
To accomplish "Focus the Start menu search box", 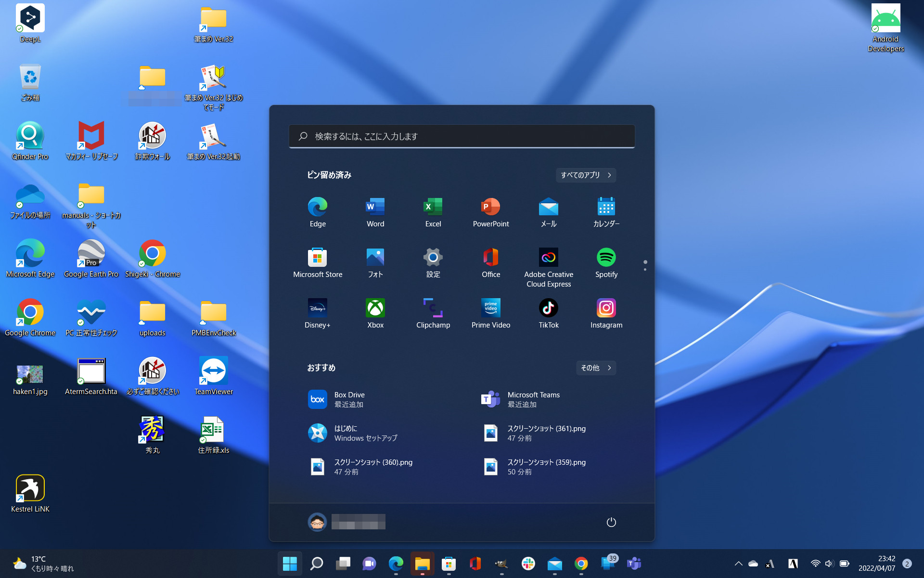I will pyautogui.click(x=462, y=136).
